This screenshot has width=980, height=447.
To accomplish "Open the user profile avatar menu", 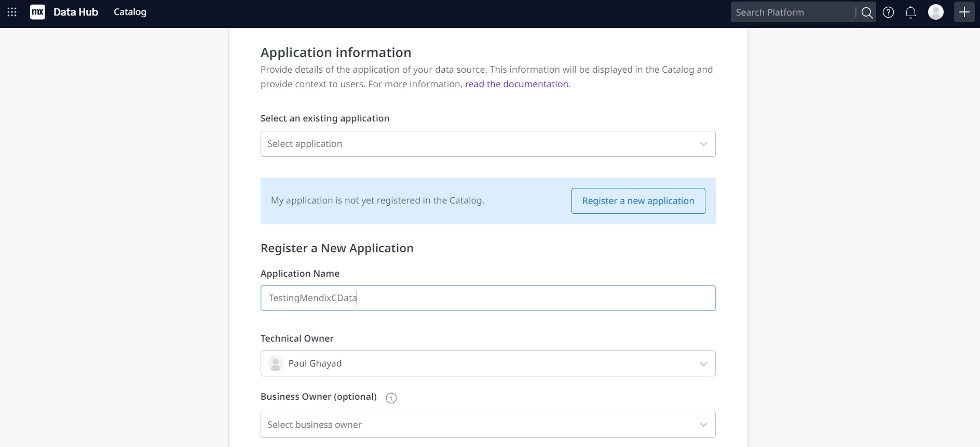I will 935,12.
